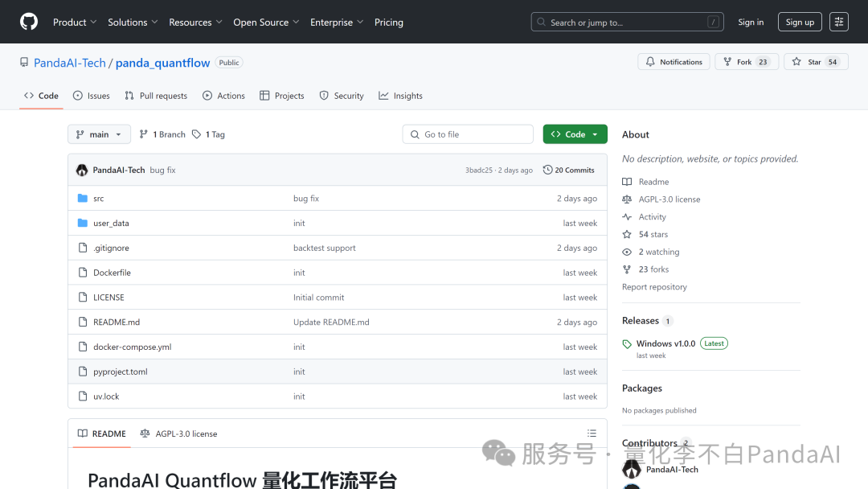Open the src folder
This screenshot has height=489, width=868.
pyautogui.click(x=98, y=199)
